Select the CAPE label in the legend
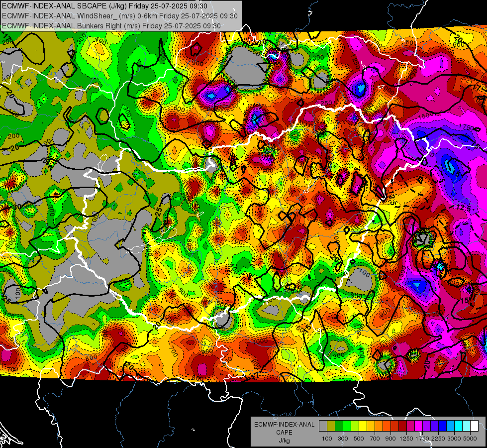Image resolution: width=487 pixels, height=448 pixels. coord(284,432)
